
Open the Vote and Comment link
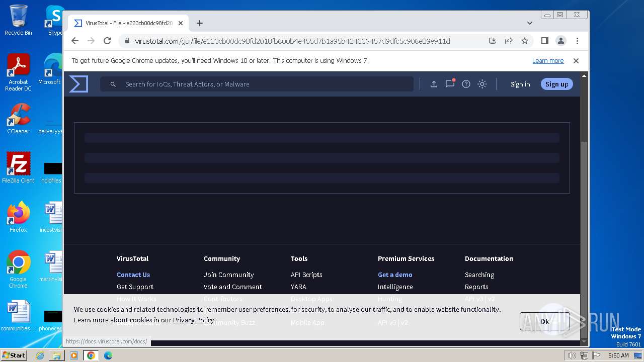tap(233, 287)
